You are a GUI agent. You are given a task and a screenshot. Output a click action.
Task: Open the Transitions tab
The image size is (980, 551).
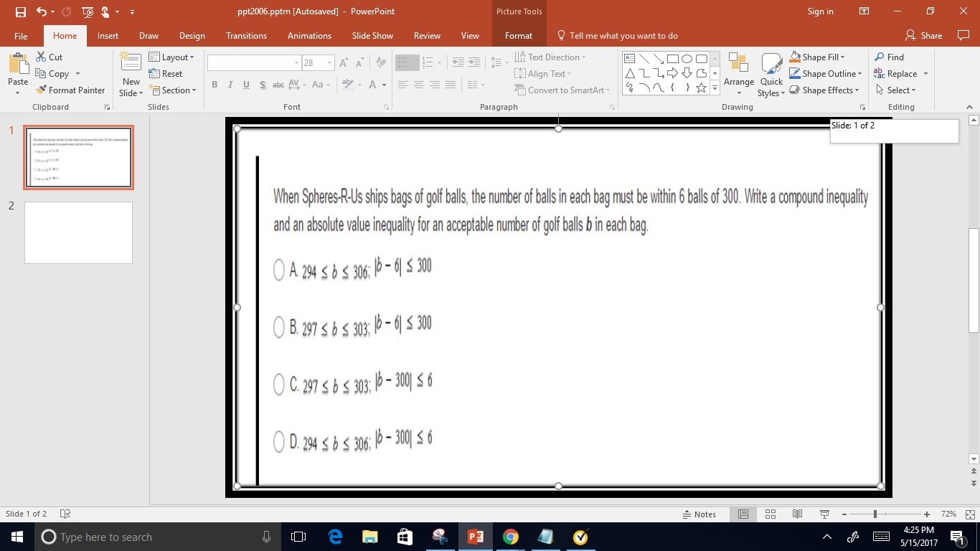(246, 36)
